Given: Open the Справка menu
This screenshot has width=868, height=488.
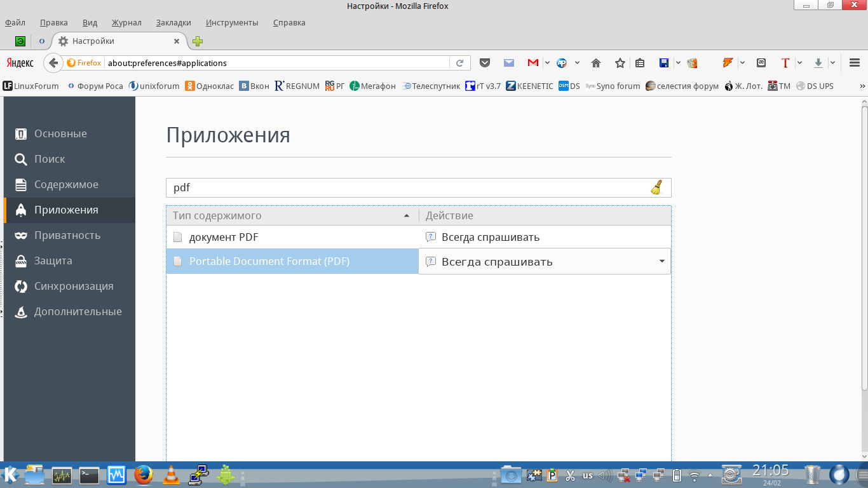Looking at the screenshot, I should (x=289, y=22).
